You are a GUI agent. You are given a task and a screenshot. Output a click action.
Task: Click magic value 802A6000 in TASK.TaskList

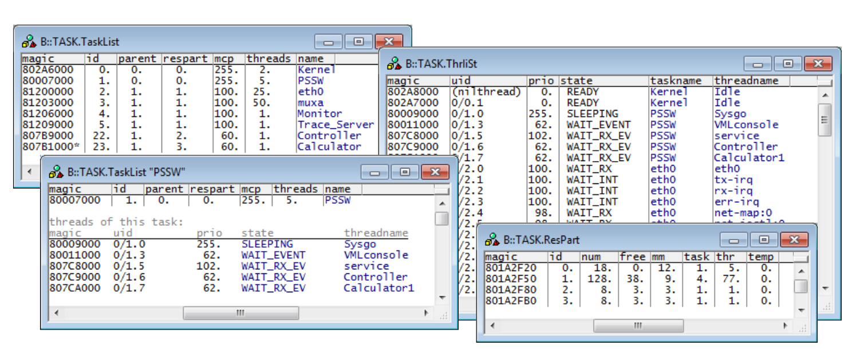pos(48,69)
